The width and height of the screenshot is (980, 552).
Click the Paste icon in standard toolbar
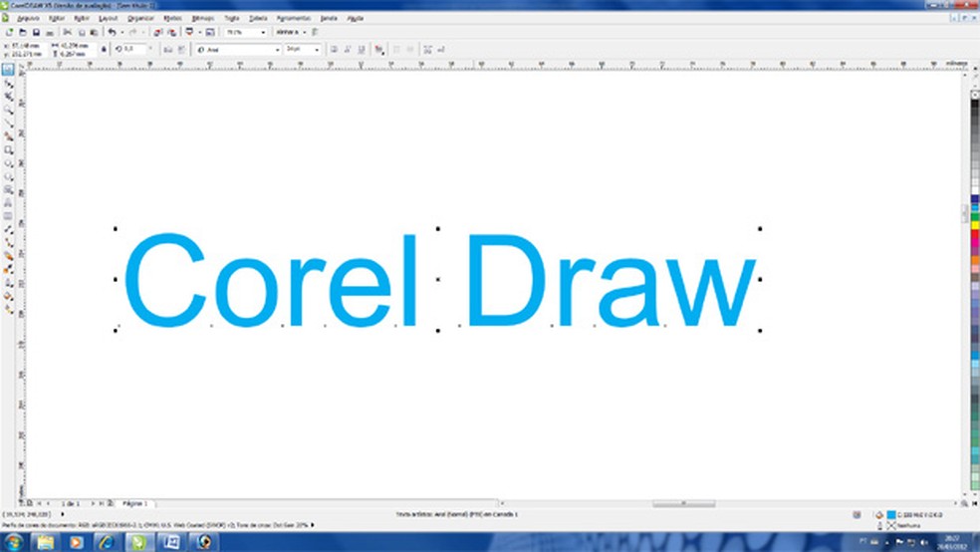click(94, 32)
